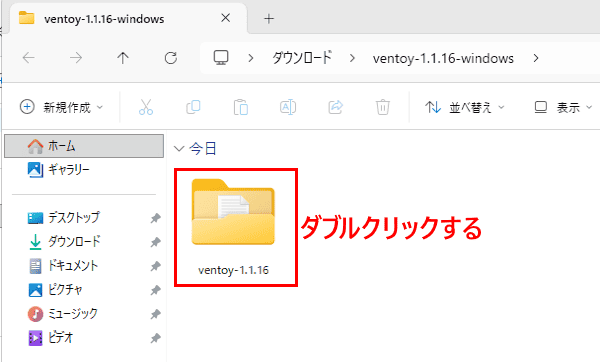The height and width of the screenshot is (362, 600).
Task: Click the Copy icon in toolbar
Action: pyautogui.click(x=193, y=107)
